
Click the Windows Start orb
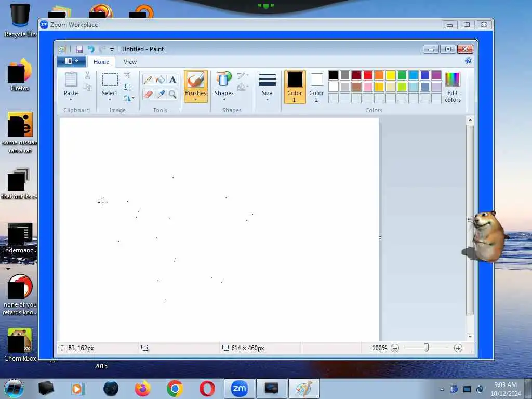(x=14, y=389)
